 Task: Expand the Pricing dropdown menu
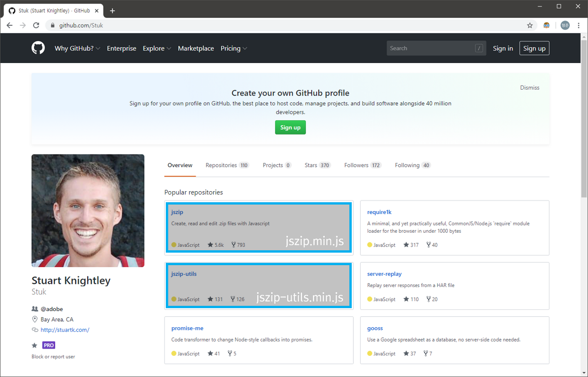234,48
